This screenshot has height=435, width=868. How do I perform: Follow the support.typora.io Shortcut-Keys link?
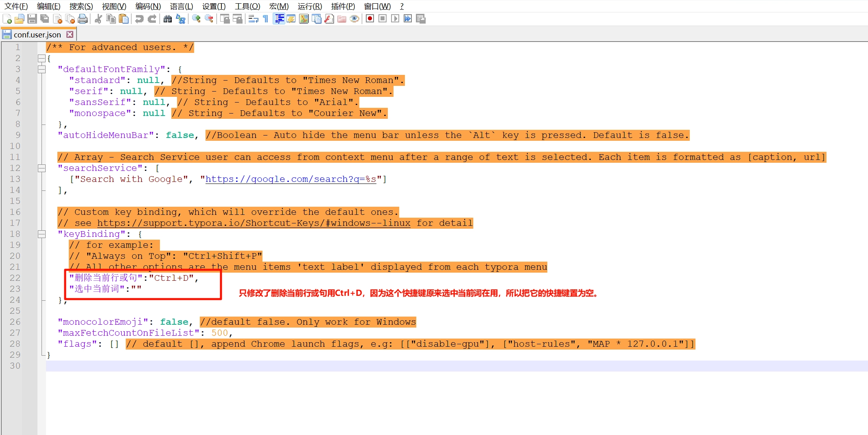pyautogui.click(x=254, y=223)
